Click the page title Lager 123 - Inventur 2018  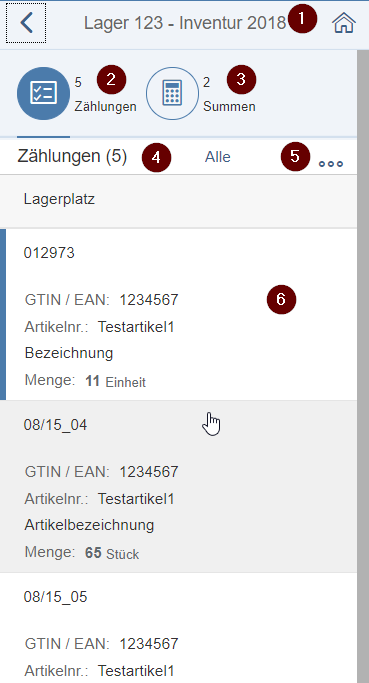click(x=185, y=23)
